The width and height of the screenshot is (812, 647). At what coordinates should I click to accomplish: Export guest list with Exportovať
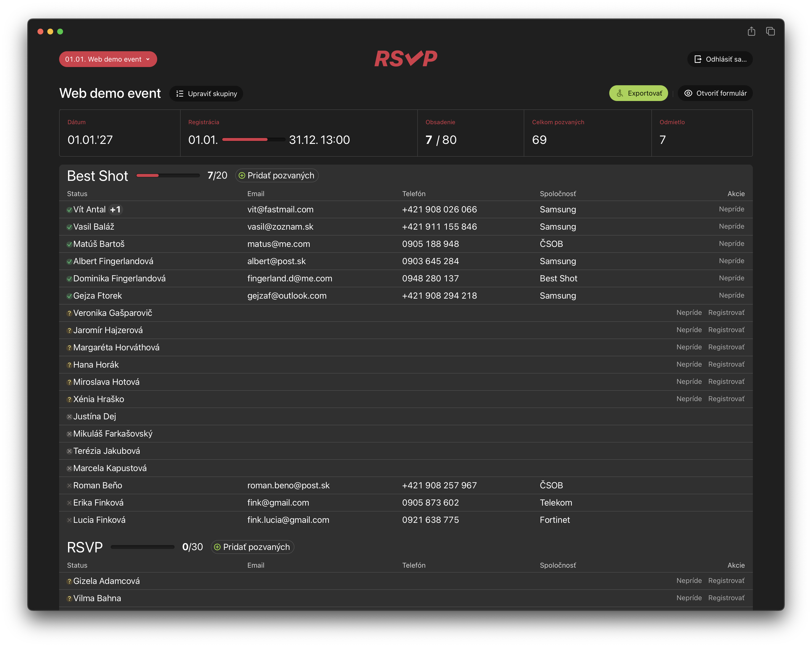pos(638,93)
